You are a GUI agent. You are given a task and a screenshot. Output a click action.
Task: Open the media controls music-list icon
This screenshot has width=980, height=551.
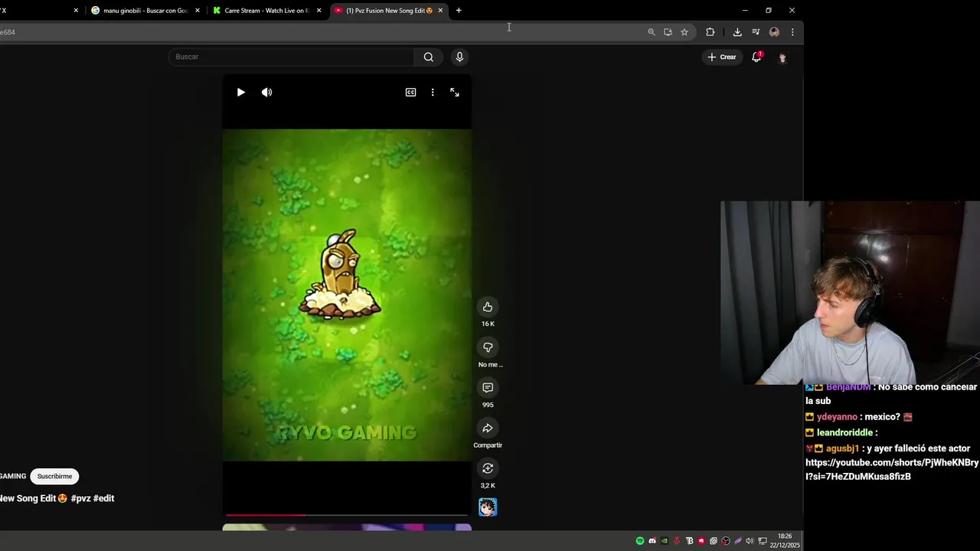[x=756, y=32]
